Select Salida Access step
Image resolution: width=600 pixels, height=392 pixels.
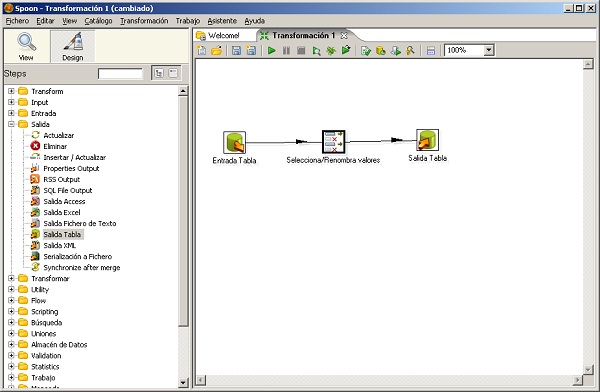click(x=64, y=201)
